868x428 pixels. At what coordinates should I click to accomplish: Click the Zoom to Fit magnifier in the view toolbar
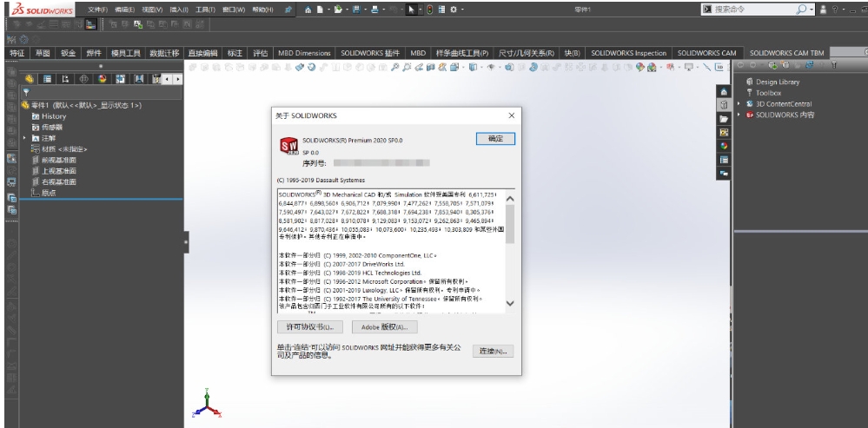[x=394, y=68]
